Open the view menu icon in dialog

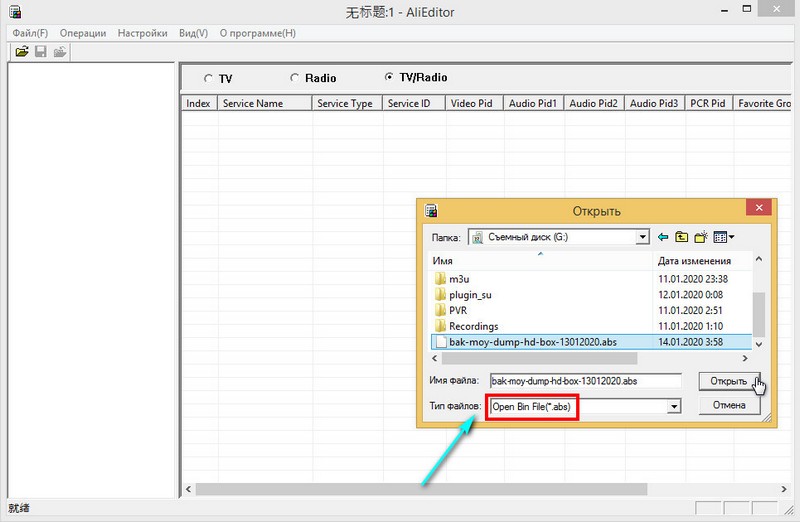(723, 237)
